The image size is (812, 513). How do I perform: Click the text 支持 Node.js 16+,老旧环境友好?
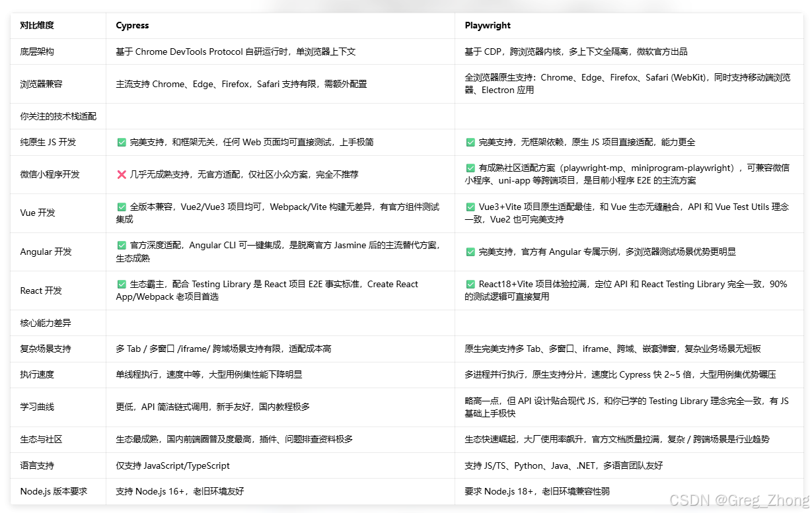(180, 491)
